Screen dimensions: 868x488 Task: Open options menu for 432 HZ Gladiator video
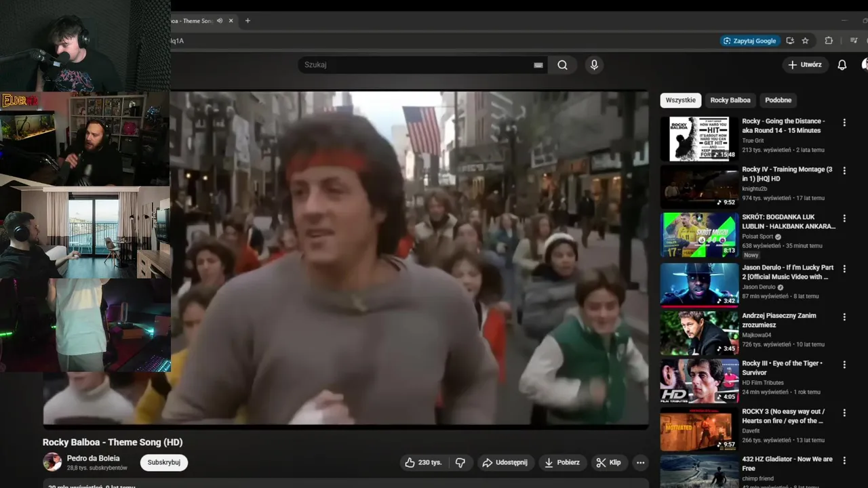(x=844, y=461)
